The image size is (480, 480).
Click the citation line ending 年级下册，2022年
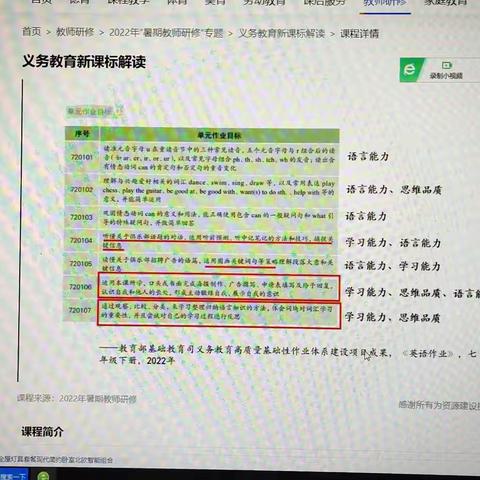[x=288, y=355]
